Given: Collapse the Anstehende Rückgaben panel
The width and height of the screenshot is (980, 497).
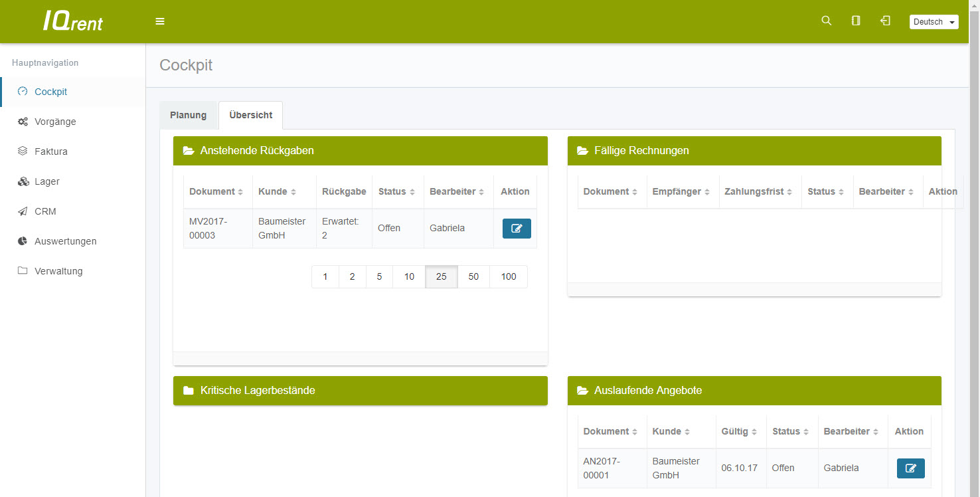Looking at the screenshot, I should (x=257, y=151).
